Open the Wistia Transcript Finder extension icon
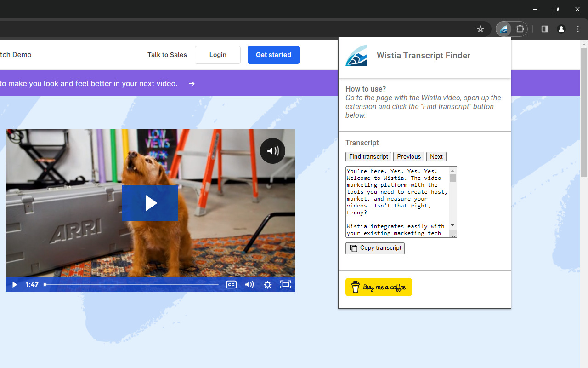This screenshot has height=368, width=588. [x=503, y=29]
